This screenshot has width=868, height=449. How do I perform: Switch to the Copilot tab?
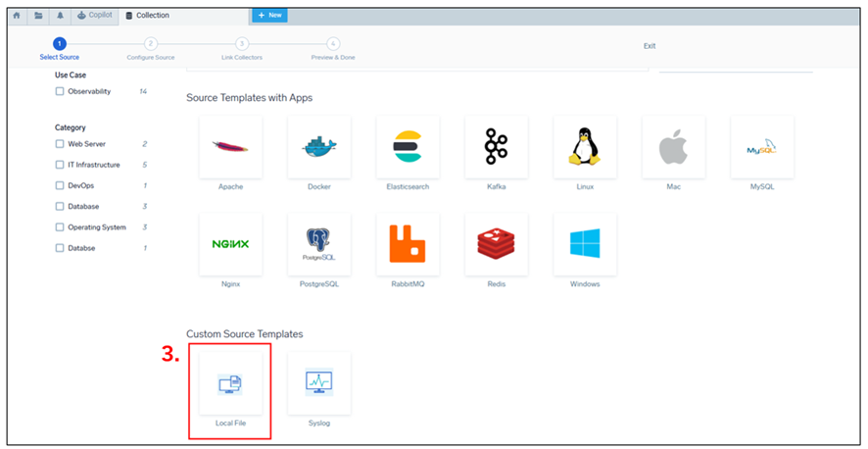point(95,16)
